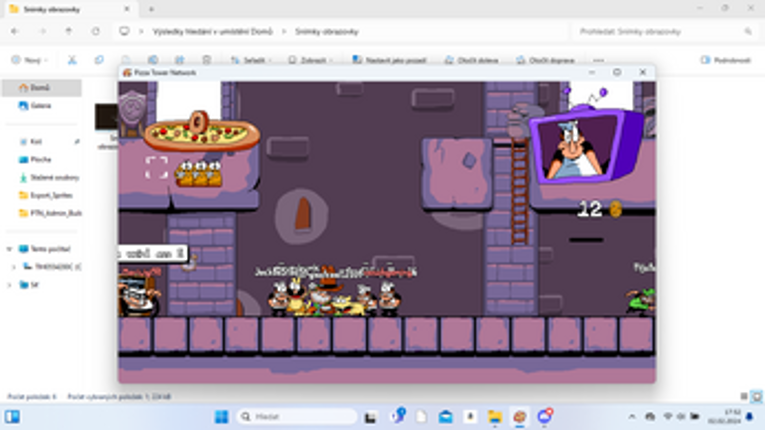Close the Snímky obrazovky tab

click(127, 9)
